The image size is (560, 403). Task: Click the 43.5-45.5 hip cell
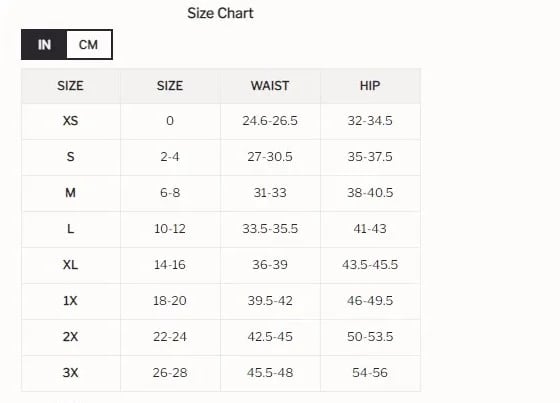(x=370, y=265)
